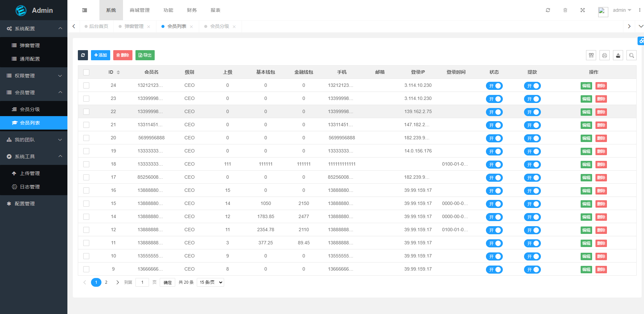Image resolution: width=644 pixels, height=314 pixels.
Task: Click the 添加 button to add a member
Action: click(x=100, y=55)
